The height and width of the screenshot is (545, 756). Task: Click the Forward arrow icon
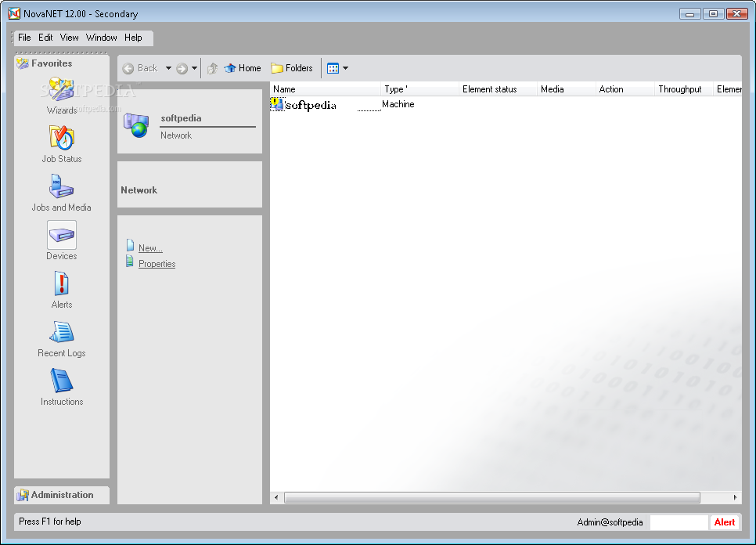(182, 68)
